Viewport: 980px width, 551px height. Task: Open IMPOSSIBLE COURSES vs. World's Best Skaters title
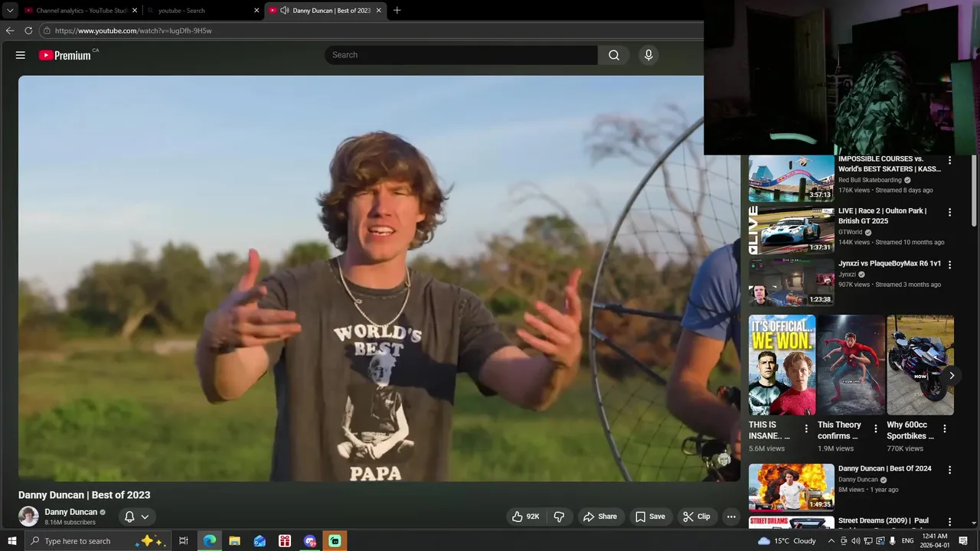coord(889,164)
